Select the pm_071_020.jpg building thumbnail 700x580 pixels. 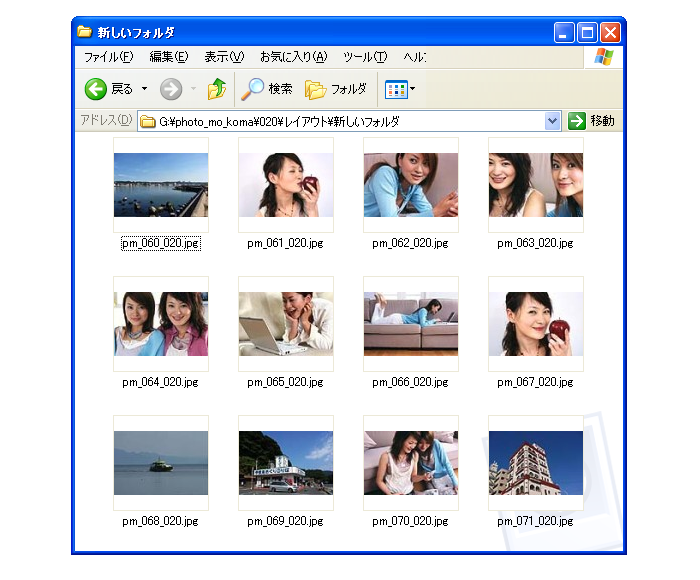coord(536,463)
